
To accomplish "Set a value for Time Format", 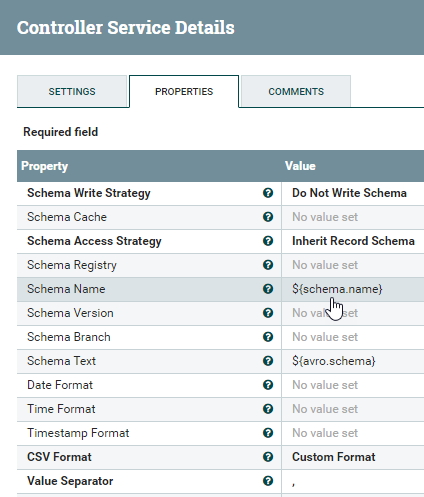I will pyautogui.click(x=325, y=409).
